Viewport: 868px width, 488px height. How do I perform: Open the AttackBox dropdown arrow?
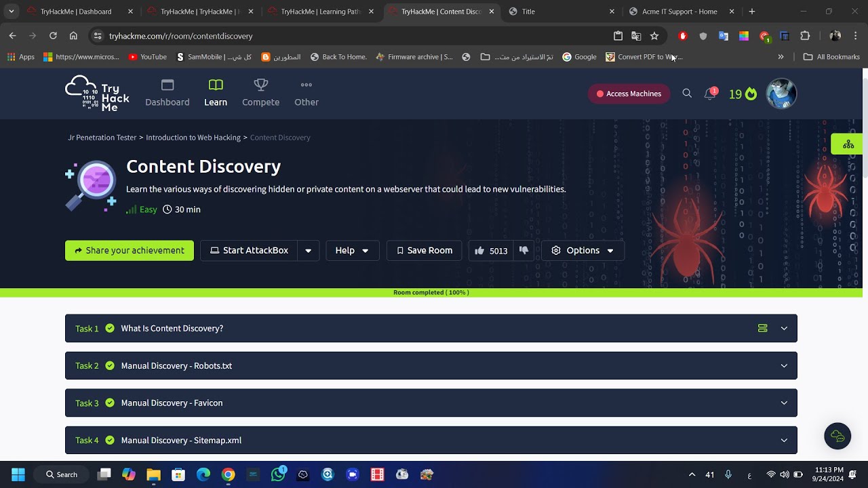[308, 250]
